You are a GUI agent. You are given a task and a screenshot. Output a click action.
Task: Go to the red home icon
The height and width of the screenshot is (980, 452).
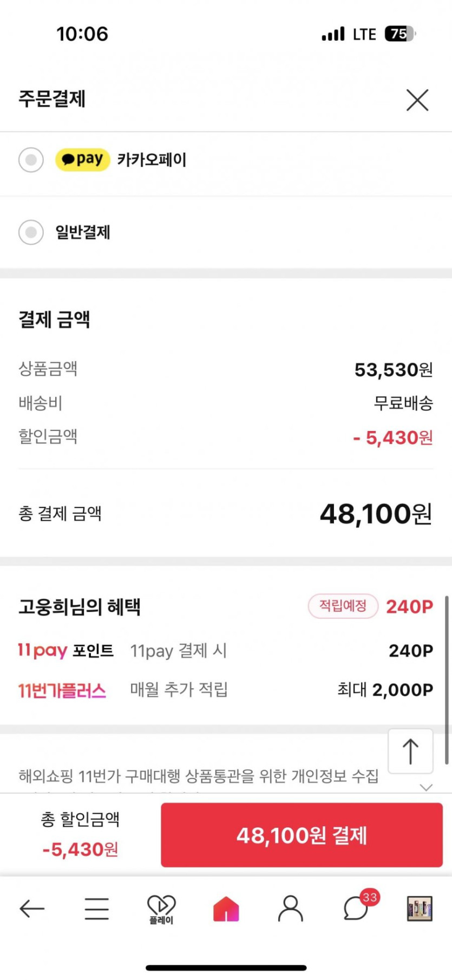pos(226,908)
